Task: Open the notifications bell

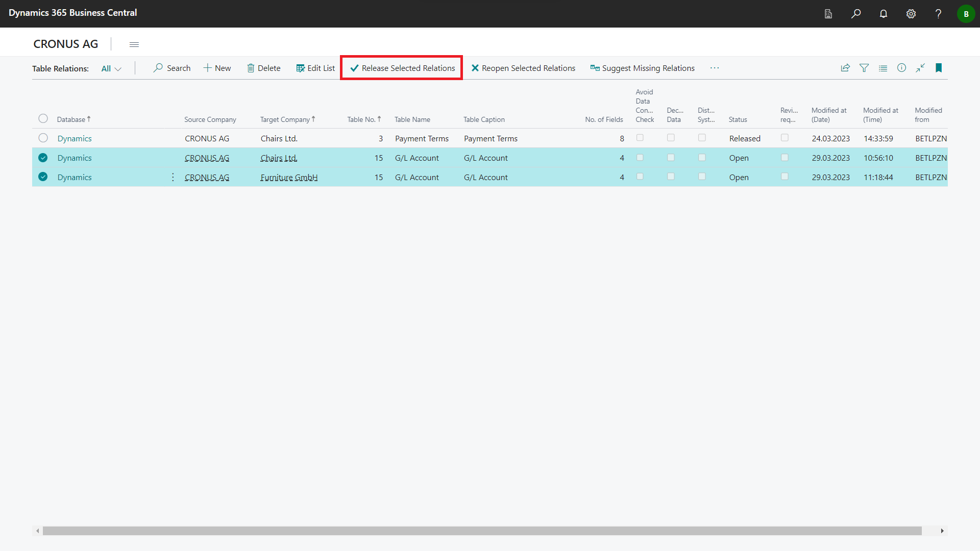Action: [884, 14]
